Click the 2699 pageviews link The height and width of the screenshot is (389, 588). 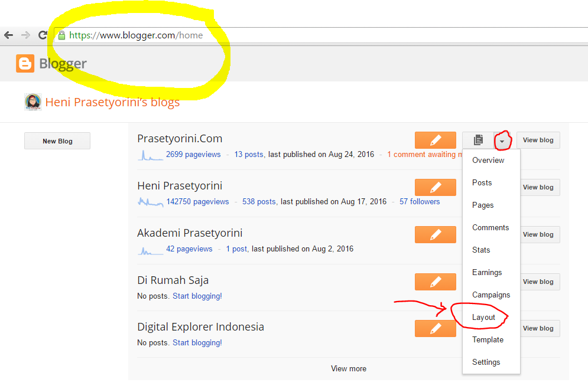coord(193,154)
